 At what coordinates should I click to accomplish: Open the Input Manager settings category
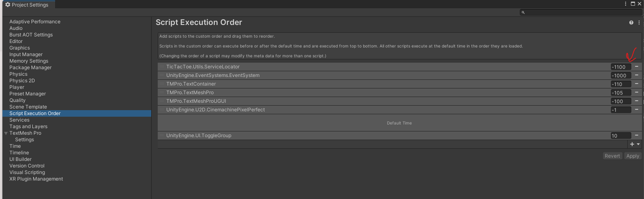[x=26, y=54]
